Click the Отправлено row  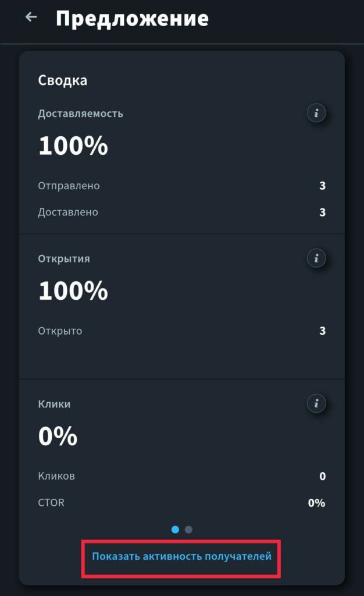click(x=182, y=186)
